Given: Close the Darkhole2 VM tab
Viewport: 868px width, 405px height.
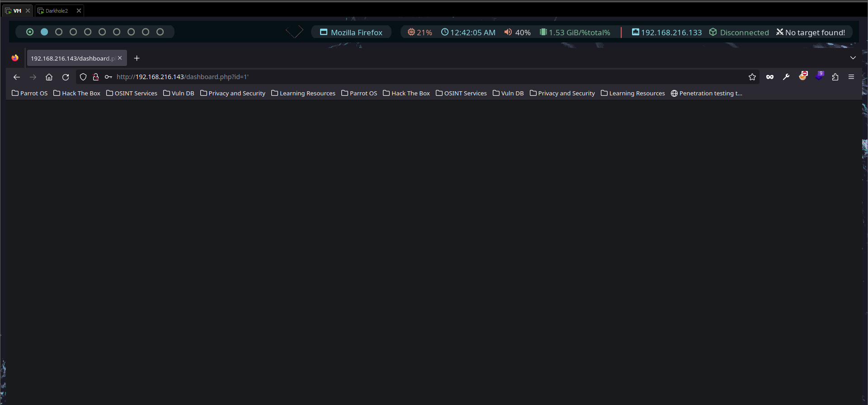Looking at the screenshot, I should click(x=79, y=10).
